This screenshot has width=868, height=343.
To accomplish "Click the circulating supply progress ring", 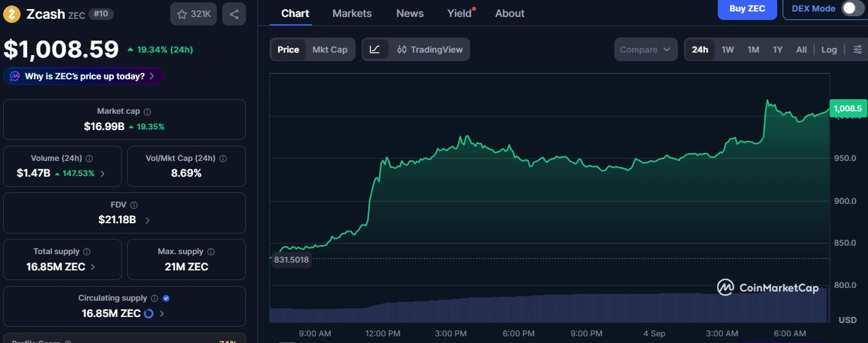I will (149, 313).
